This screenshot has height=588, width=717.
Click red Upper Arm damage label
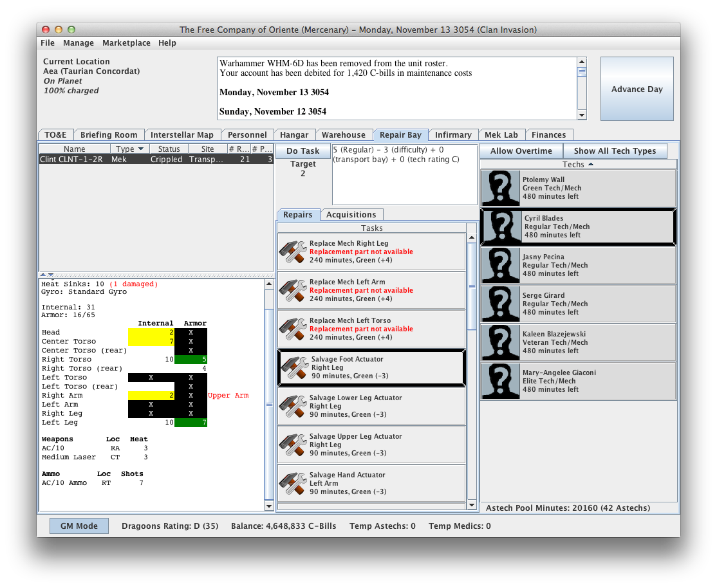pyautogui.click(x=228, y=396)
